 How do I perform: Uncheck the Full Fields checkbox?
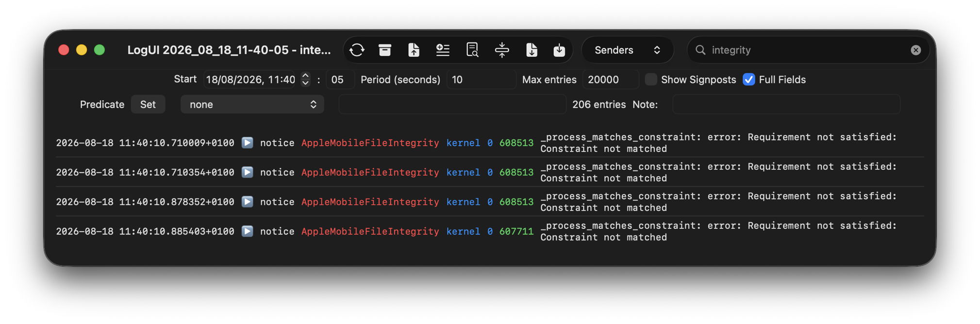749,79
